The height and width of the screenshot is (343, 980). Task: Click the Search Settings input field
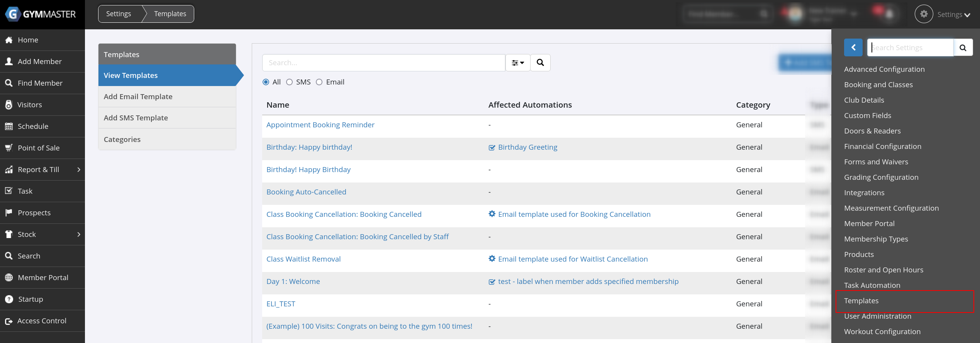point(910,47)
